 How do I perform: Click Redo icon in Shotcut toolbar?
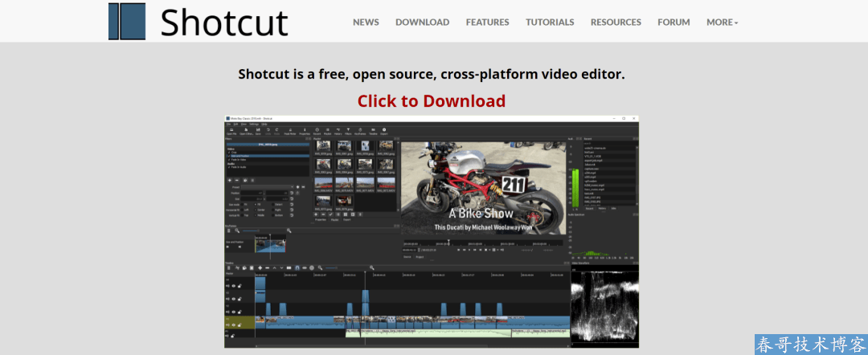(x=276, y=129)
